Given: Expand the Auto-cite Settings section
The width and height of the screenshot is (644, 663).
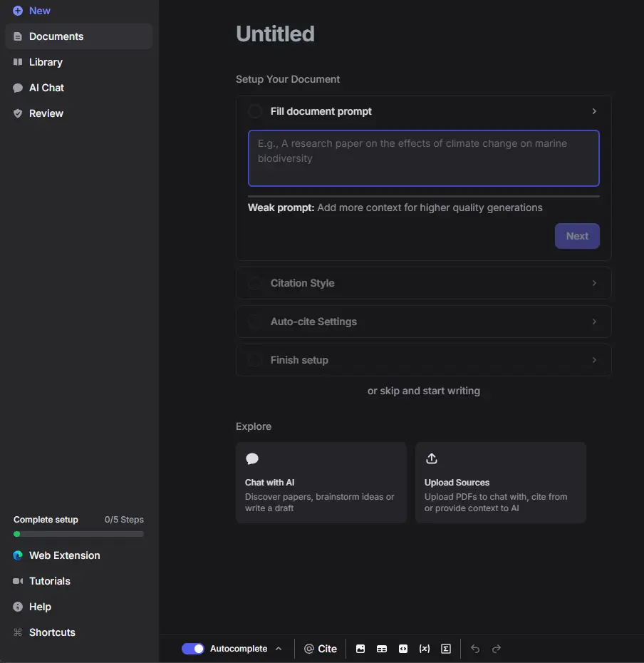Looking at the screenshot, I should click(423, 322).
